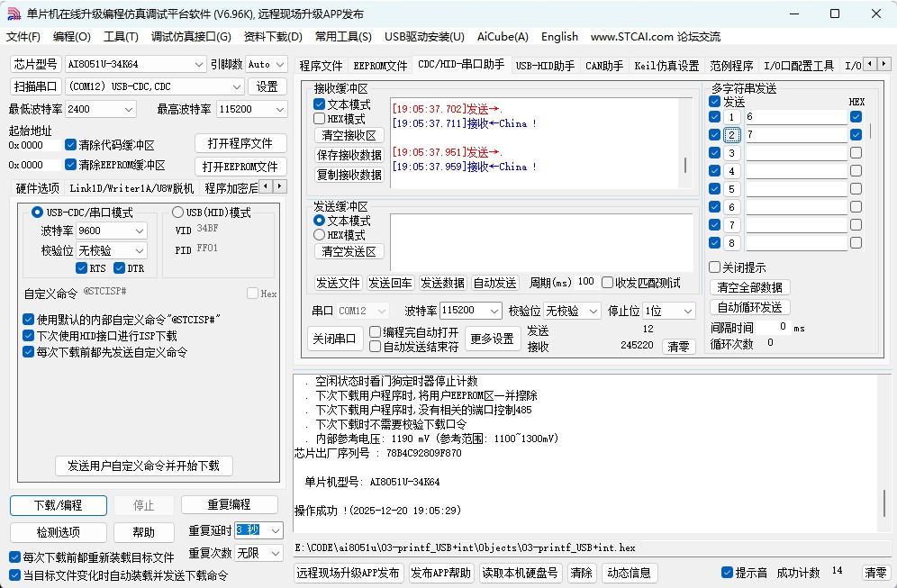Click the 周期(ms) input field showing 100
This screenshot has height=588, width=897.
[x=586, y=281]
